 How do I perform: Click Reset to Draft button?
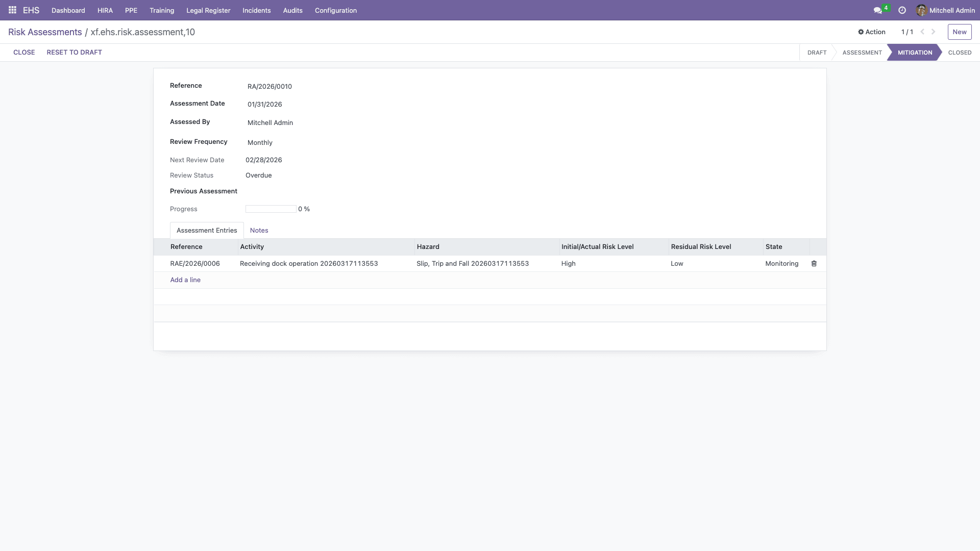point(74,53)
